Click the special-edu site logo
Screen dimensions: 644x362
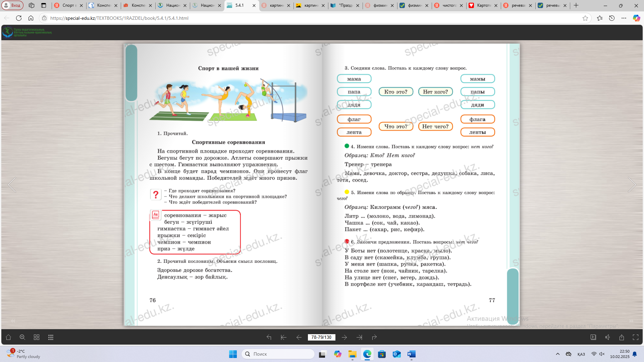27,33
